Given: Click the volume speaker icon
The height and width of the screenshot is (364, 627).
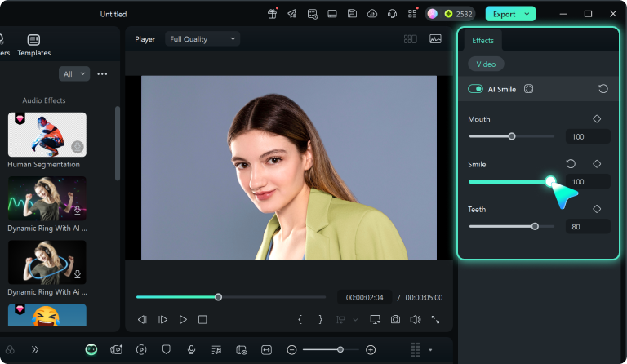Looking at the screenshot, I should [x=416, y=320].
